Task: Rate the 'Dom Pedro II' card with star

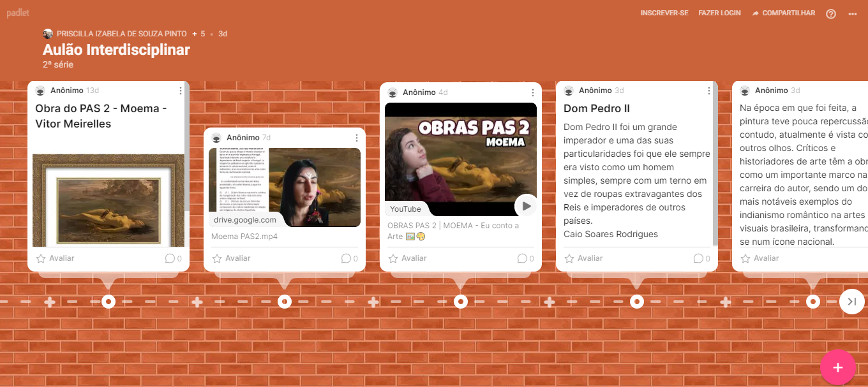Action: [583, 258]
